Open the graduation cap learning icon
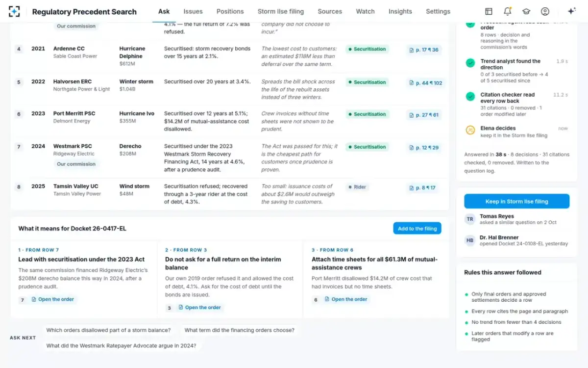This screenshot has width=588, height=368. tap(526, 11)
